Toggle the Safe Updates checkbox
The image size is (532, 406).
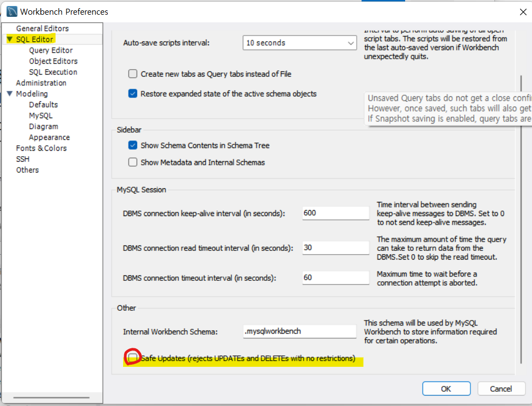tap(133, 357)
